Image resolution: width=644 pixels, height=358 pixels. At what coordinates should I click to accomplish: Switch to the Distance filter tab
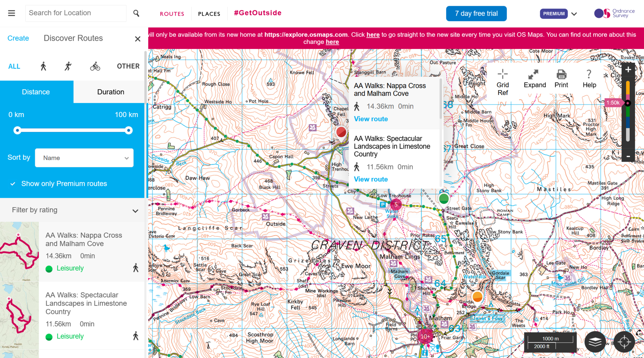pyautogui.click(x=36, y=92)
